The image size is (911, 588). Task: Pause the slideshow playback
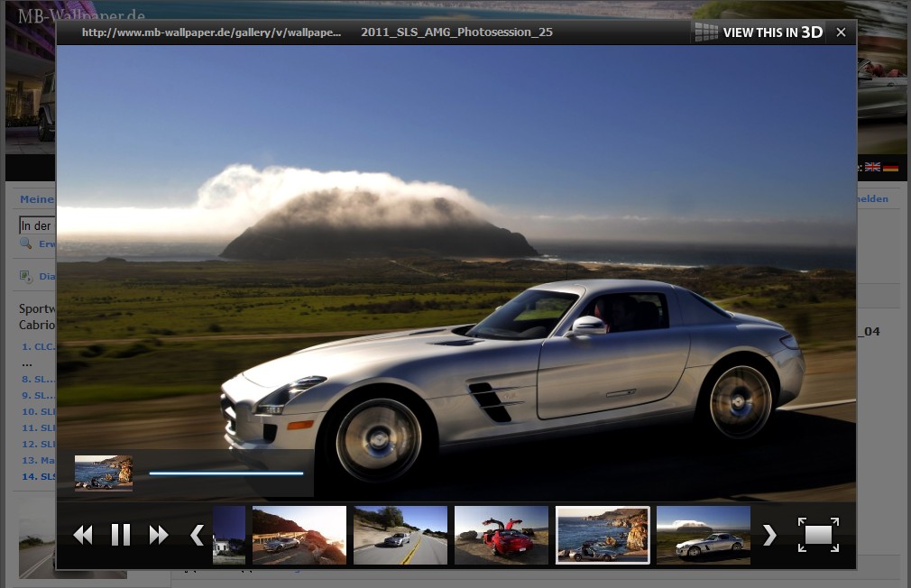click(121, 535)
